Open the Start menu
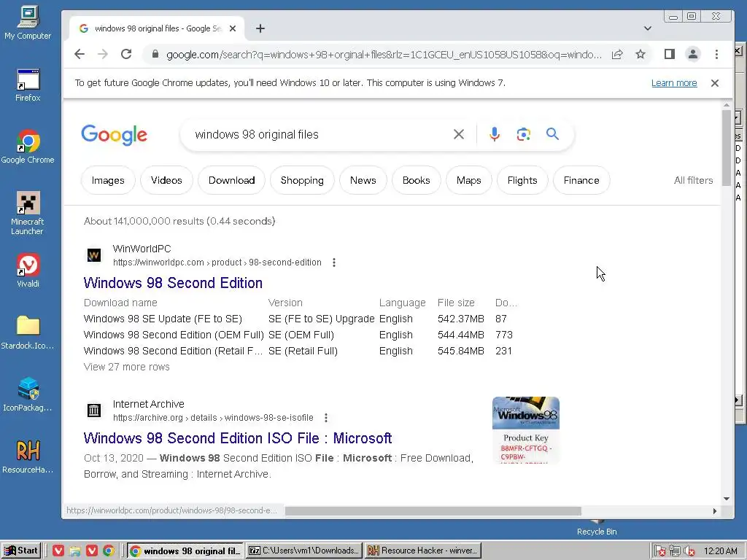Screen dimensions: 747x560 pos(21,551)
